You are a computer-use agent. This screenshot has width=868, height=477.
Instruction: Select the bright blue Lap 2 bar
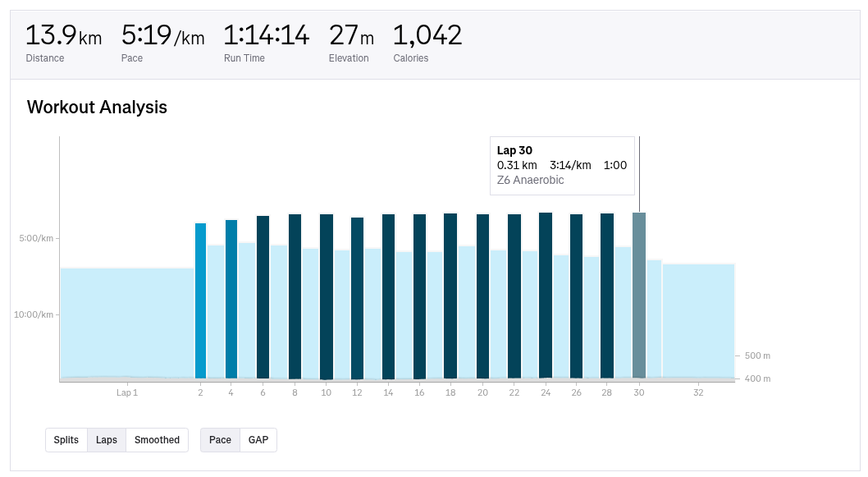point(200,300)
